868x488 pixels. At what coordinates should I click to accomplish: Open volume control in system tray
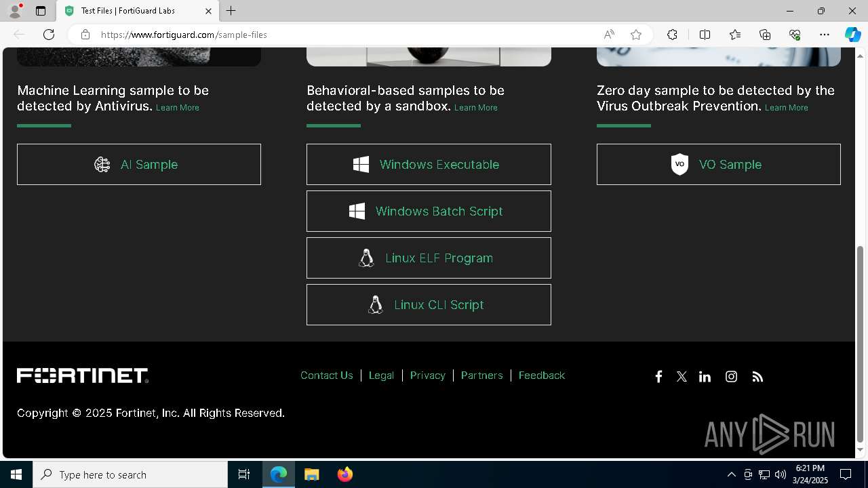(781, 474)
